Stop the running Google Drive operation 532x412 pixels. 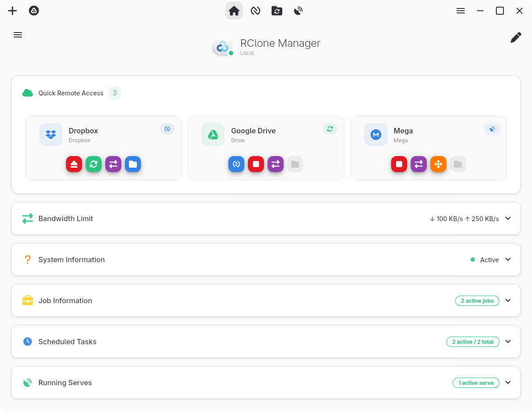point(256,164)
